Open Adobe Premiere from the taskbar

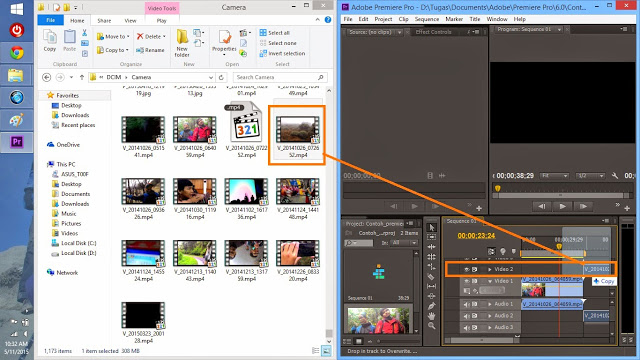point(17,142)
